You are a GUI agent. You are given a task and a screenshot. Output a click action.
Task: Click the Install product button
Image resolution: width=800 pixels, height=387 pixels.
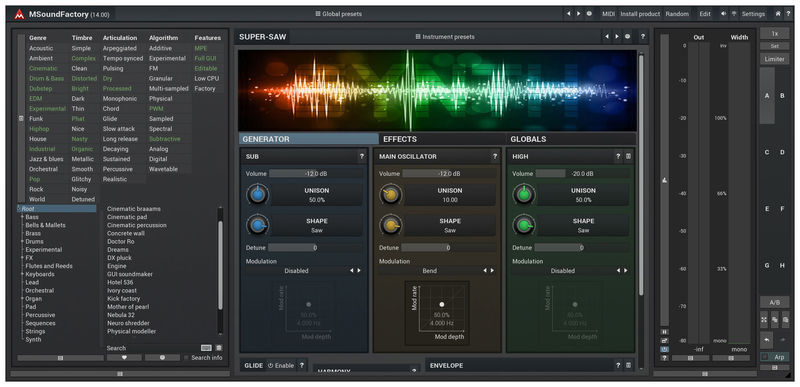coord(640,14)
